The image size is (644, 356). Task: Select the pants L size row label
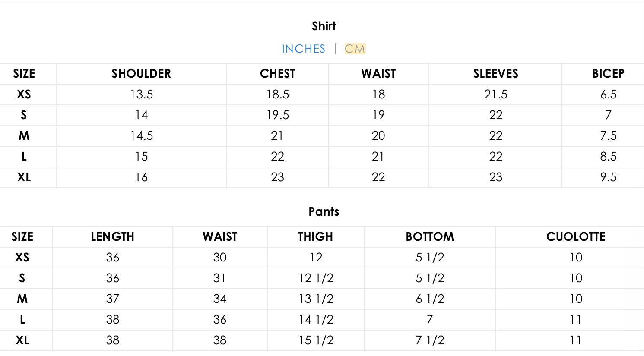click(x=22, y=320)
